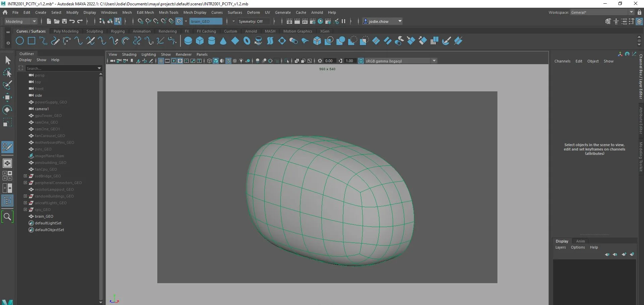Toggle the resolution gate in the viewport toolbar

174,61
